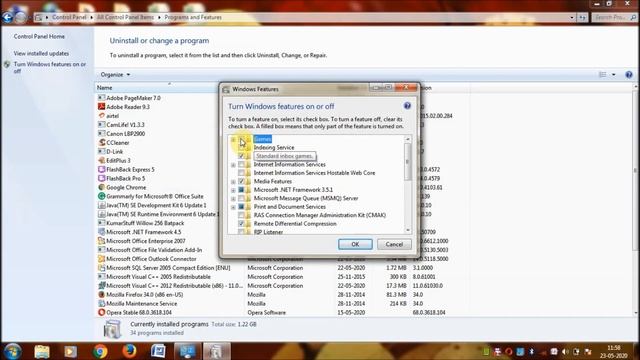Click the volume icon in system tray
640x360 pixels.
565,351
